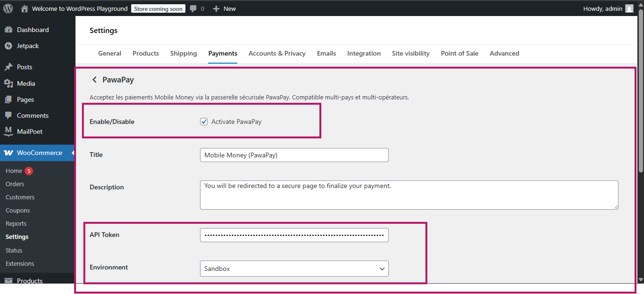Open the Environment Sandbox dropdown
The image size is (644, 294).
(x=294, y=269)
